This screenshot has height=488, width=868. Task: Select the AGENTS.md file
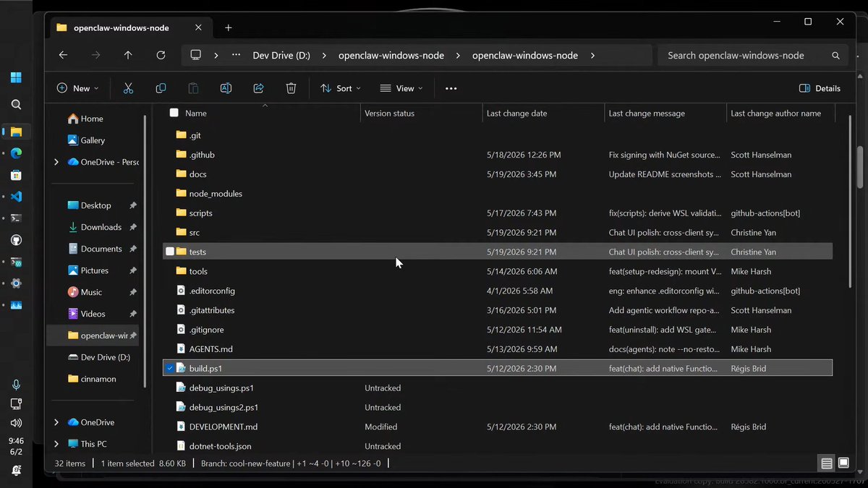210,348
